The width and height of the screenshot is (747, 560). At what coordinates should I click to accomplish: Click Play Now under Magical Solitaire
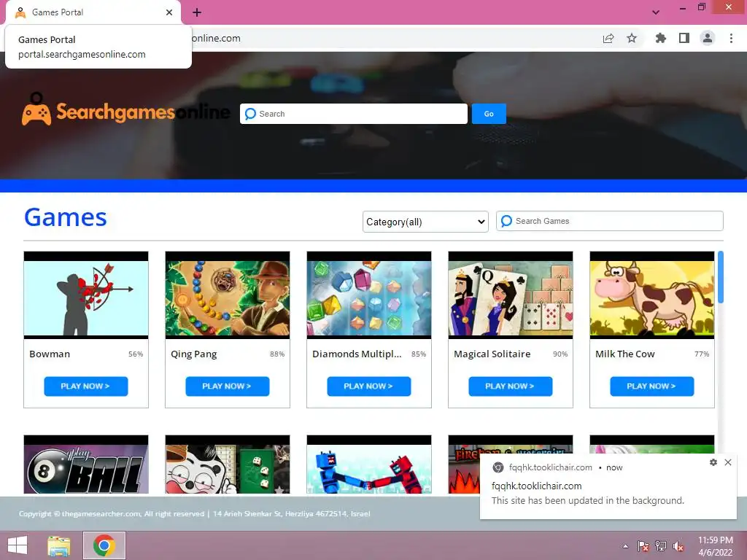click(x=510, y=386)
